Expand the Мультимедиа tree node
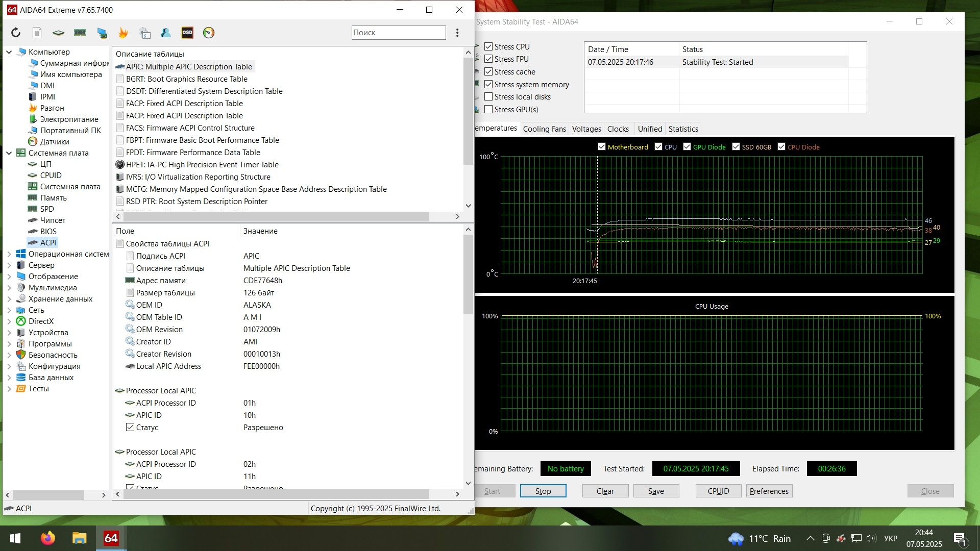The image size is (980, 551). [x=9, y=287]
